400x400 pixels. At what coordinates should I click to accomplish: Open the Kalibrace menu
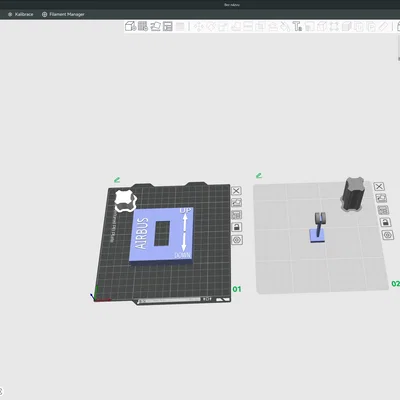pyautogui.click(x=21, y=14)
